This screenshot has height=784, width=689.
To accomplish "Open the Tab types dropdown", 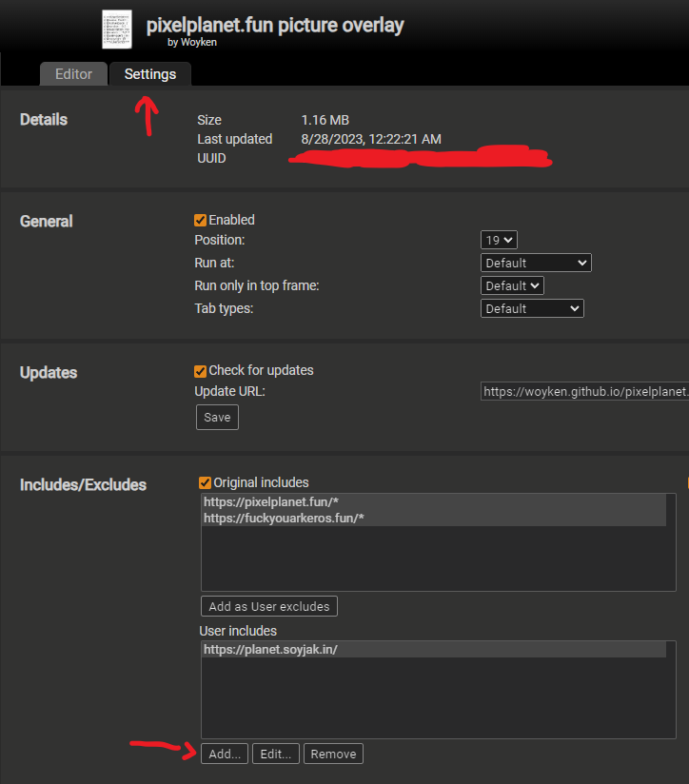I will [x=532, y=308].
